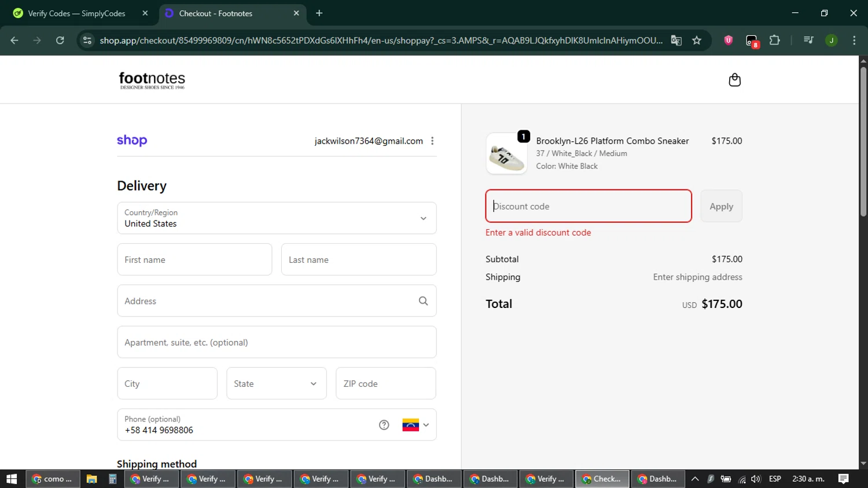Switch to the 'como ...' taskbar window

pos(53,479)
